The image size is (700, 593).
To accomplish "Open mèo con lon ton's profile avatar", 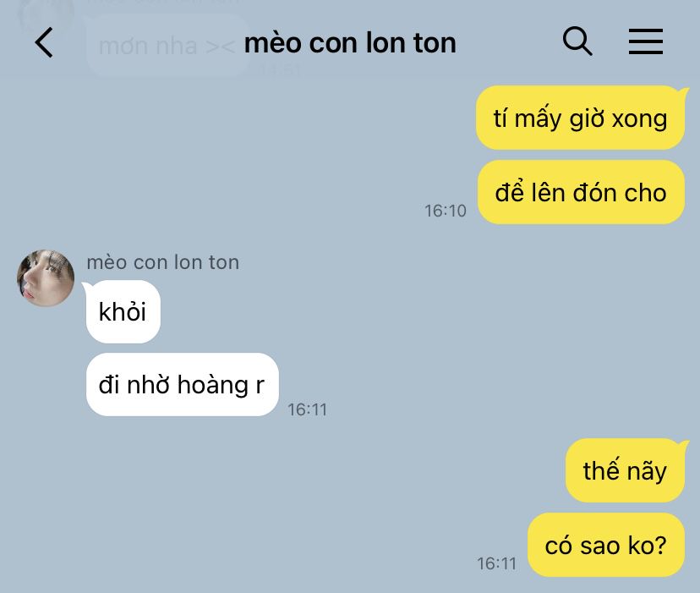I will pyautogui.click(x=46, y=278).
